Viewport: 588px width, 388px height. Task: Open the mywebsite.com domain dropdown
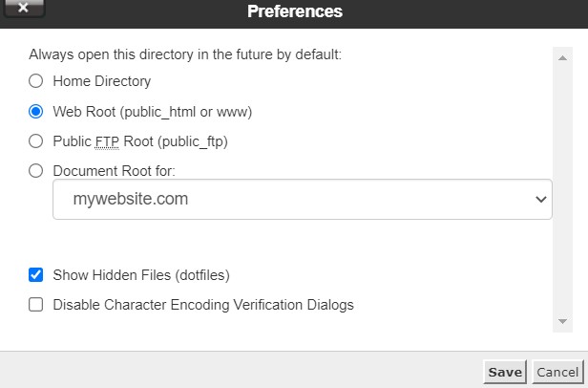302,200
